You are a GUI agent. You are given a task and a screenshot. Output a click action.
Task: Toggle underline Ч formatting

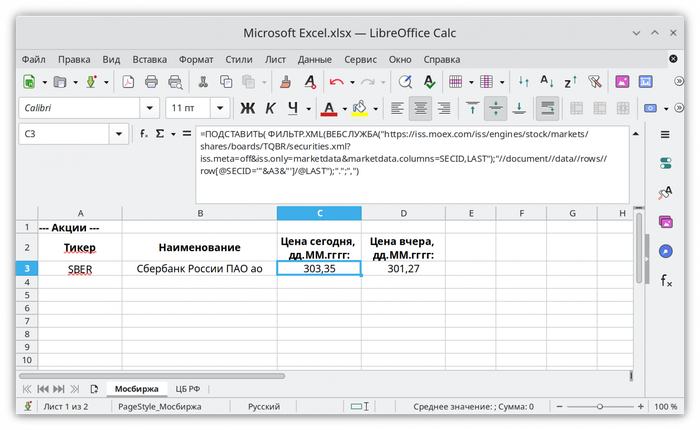coord(293,108)
